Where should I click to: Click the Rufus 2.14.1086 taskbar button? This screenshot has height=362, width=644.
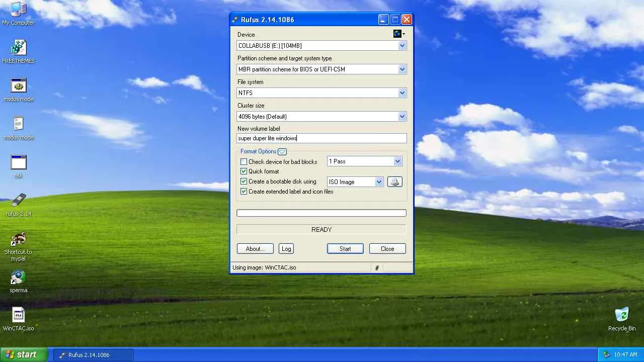(94, 355)
